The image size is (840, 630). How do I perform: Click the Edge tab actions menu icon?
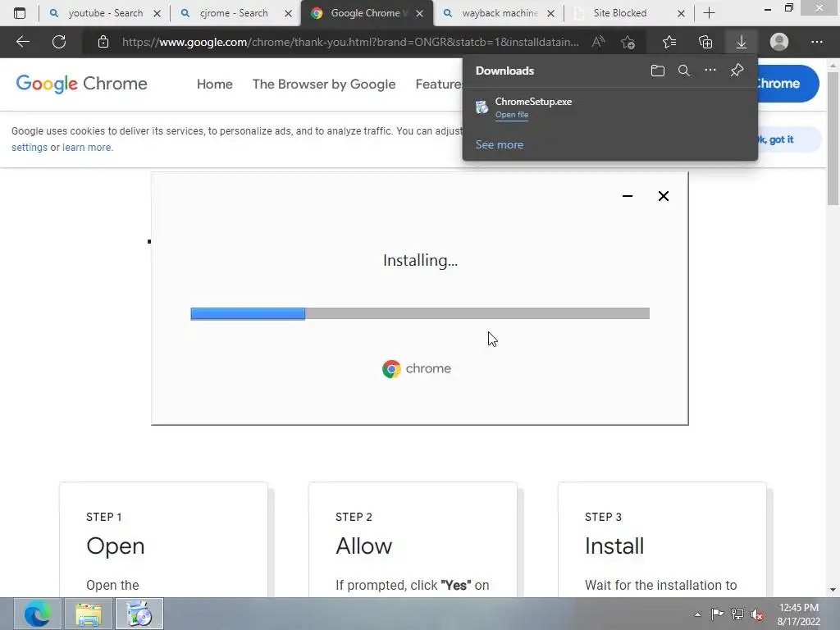click(20, 13)
